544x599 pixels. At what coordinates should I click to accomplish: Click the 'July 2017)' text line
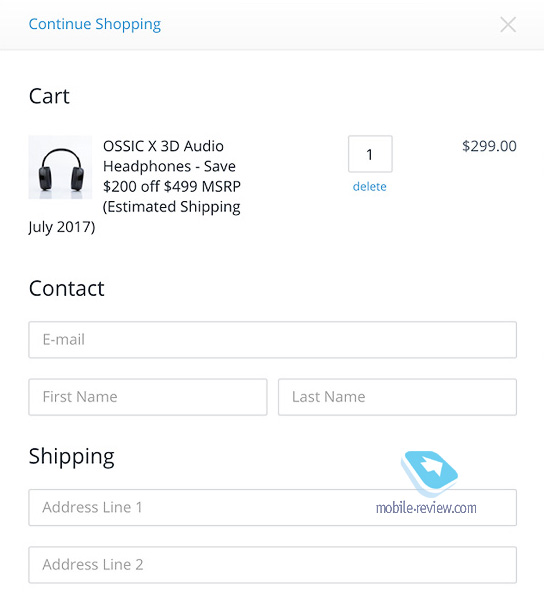(62, 227)
